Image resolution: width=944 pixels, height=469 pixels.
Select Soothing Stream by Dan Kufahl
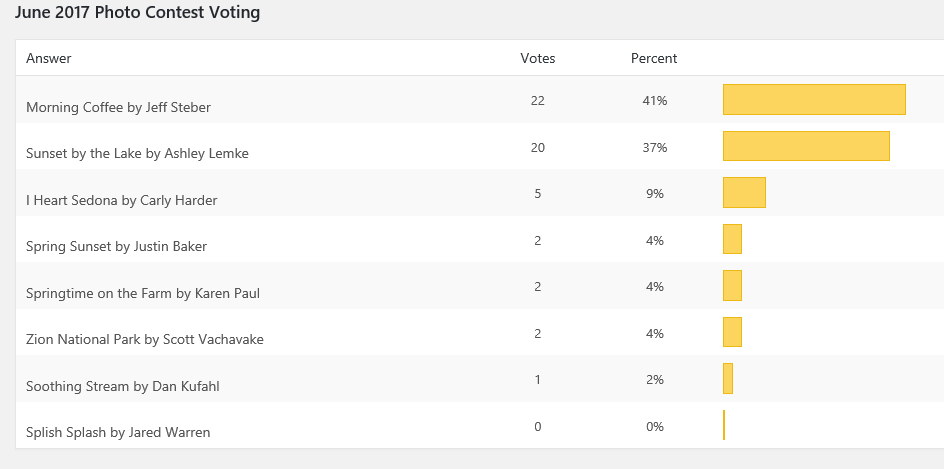tap(120, 386)
